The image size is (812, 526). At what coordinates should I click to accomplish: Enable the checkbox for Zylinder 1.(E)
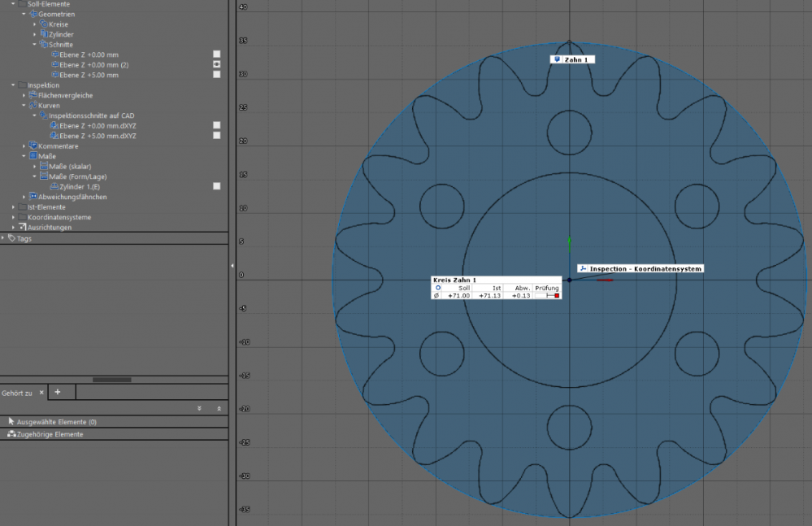click(x=215, y=186)
